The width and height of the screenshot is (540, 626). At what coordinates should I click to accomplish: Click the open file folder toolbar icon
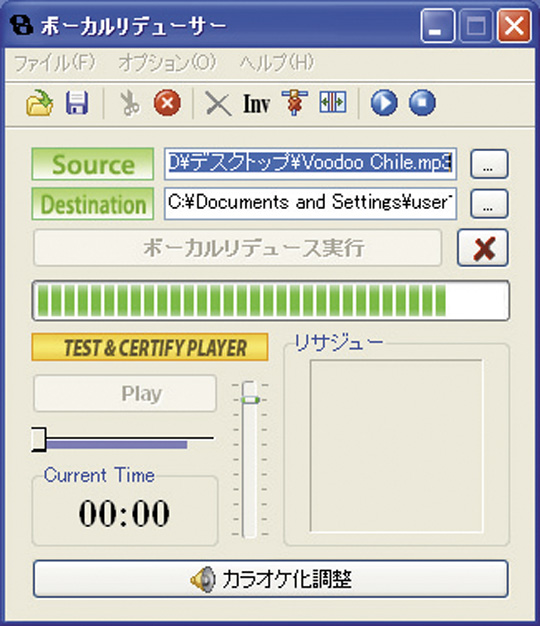(40, 103)
